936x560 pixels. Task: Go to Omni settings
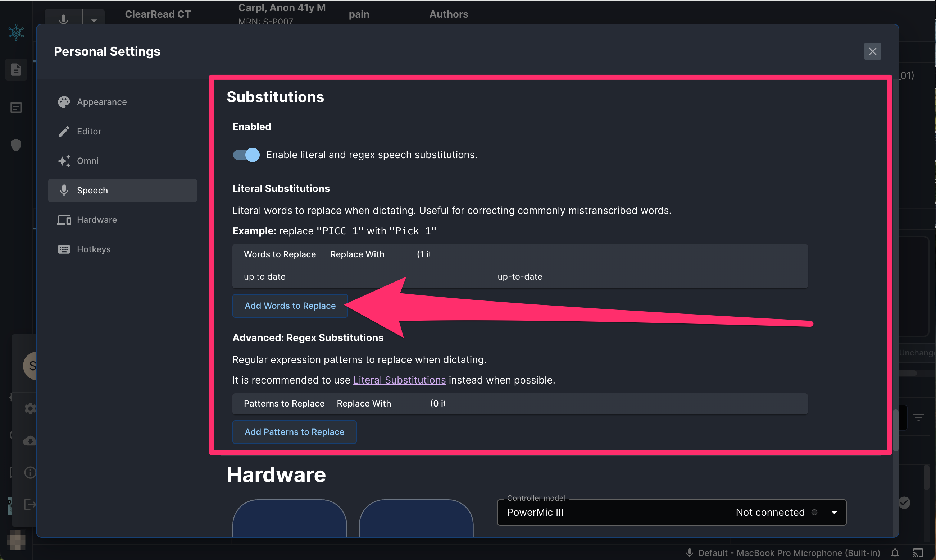click(x=122, y=161)
